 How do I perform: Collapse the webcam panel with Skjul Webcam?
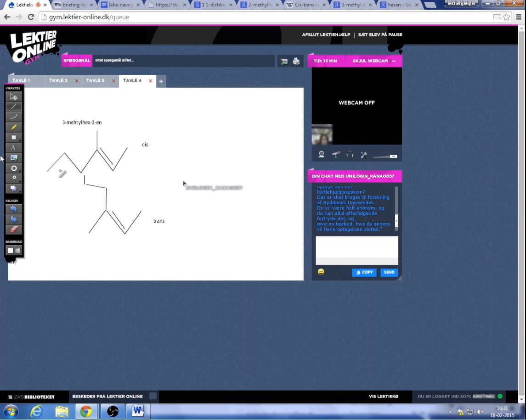[x=374, y=61]
